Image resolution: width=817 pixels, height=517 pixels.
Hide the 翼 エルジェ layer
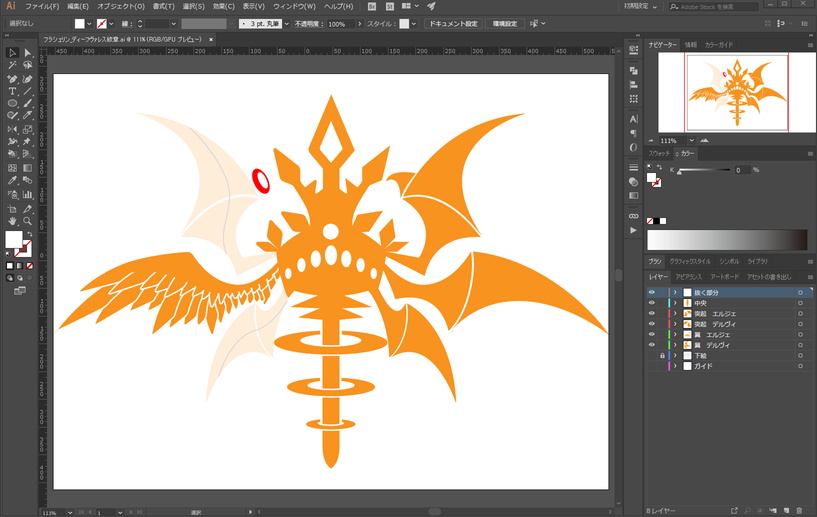651,334
